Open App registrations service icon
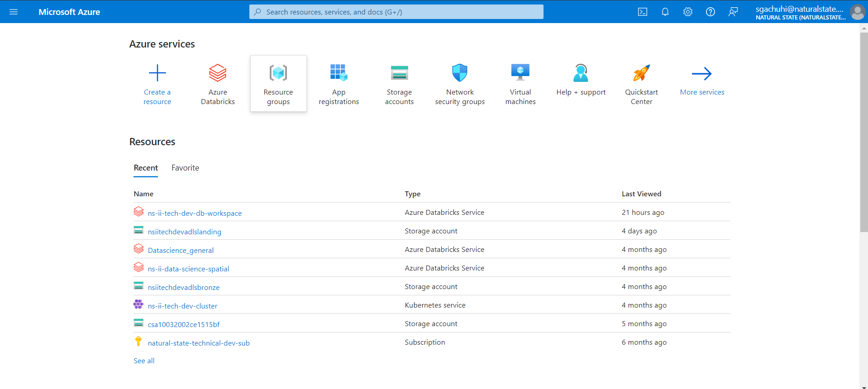Image resolution: width=868 pixels, height=389 pixels. (x=339, y=73)
